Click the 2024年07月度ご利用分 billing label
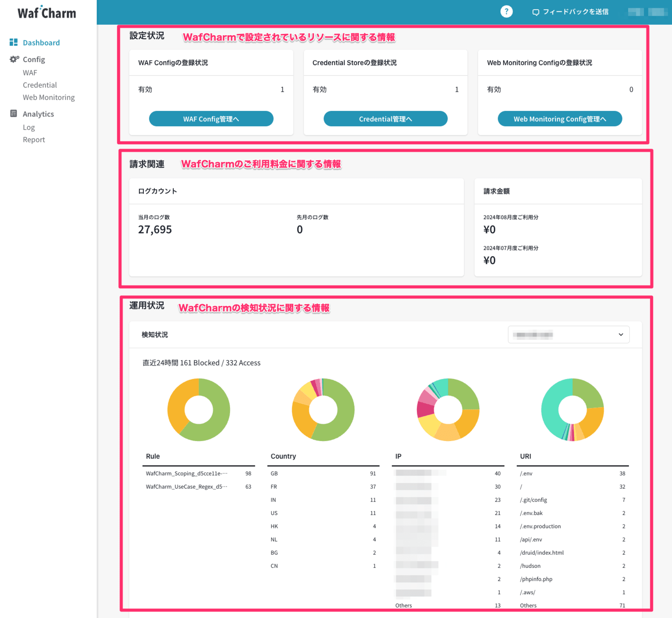Viewport: 672px width, 618px height. (x=511, y=248)
